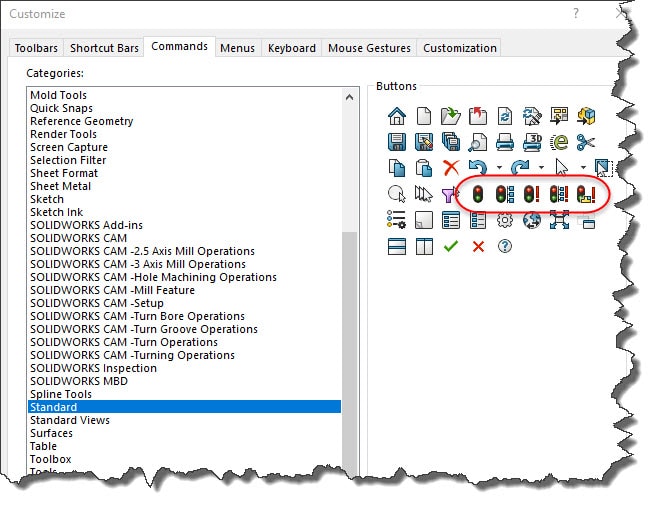Click the traffic light with blue tree icon
Screen dimensions: 658x510
(505, 194)
